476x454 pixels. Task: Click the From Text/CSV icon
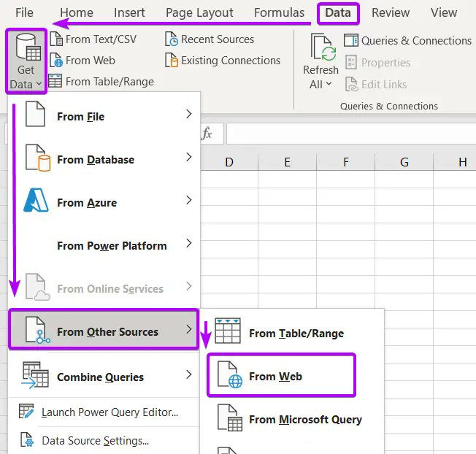tap(56, 39)
